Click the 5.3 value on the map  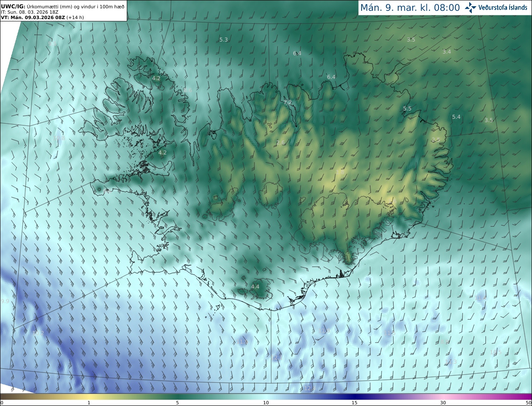[224, 39]
